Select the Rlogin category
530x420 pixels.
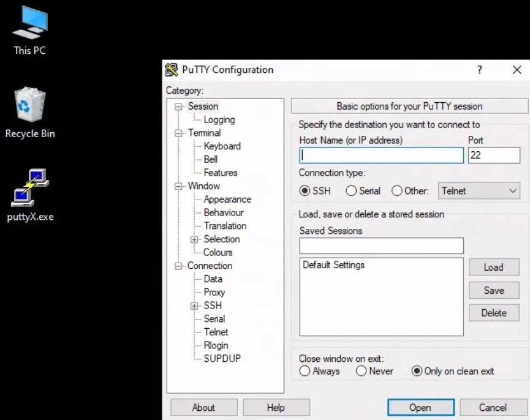point(216,345)
